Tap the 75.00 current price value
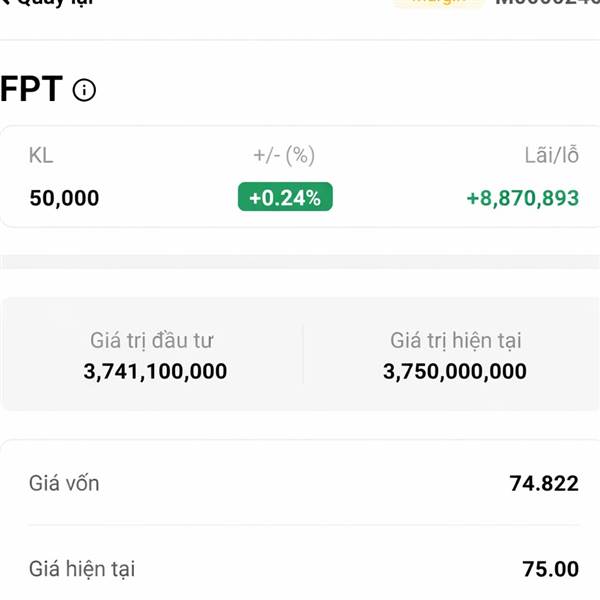Image resolution: width=600 pixels, height=600 pixels. 551,570
